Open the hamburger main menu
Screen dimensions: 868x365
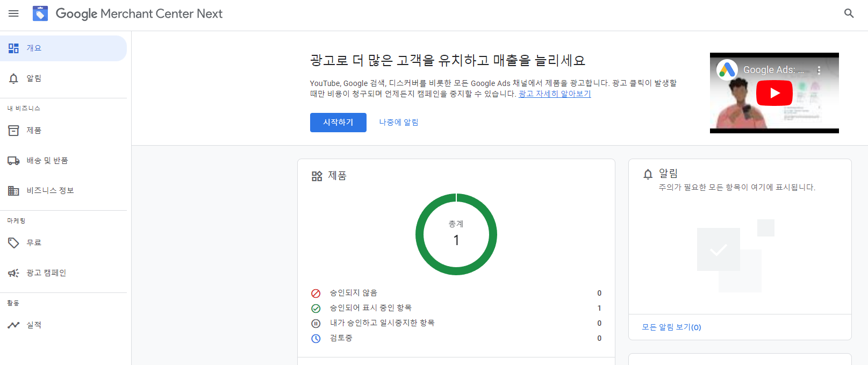pos(13,13)
